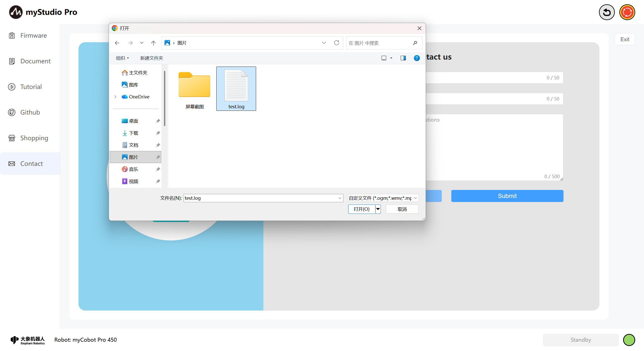Viewport: 644px width, 351px height.
Task: Click the refresh button in address bar
Action: pos(336,43)
